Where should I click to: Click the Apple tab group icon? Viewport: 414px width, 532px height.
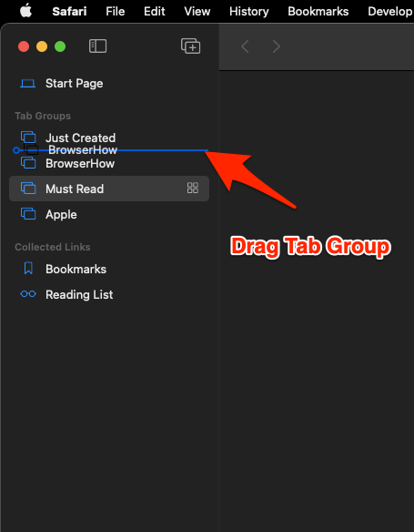[x=28, y=214]
